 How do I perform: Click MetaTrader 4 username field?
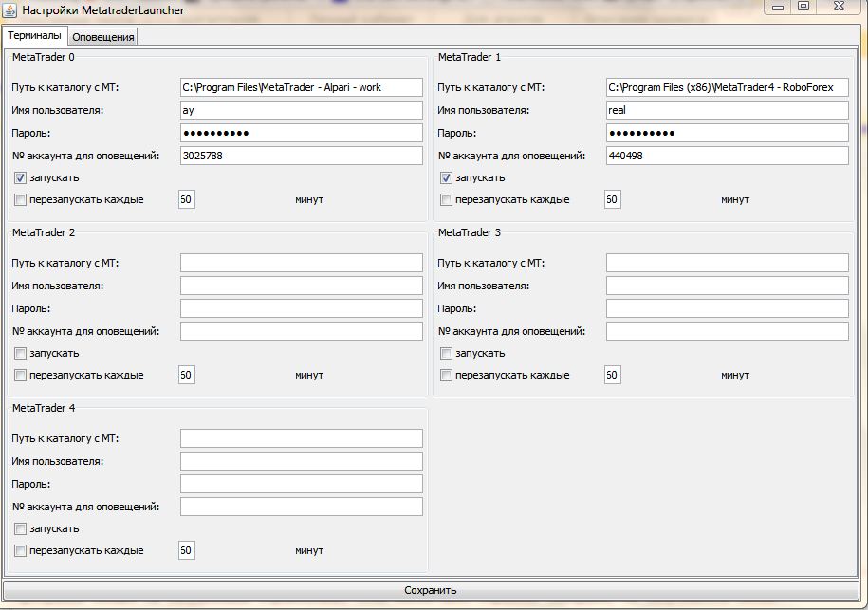click(x=301, y=461)
